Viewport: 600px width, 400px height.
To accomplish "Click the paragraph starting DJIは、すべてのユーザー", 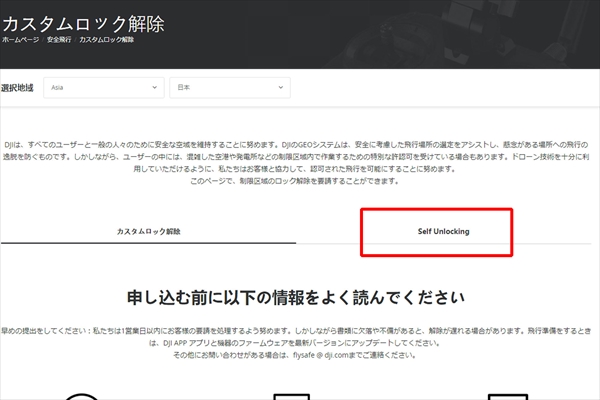I will coord(296,157).
